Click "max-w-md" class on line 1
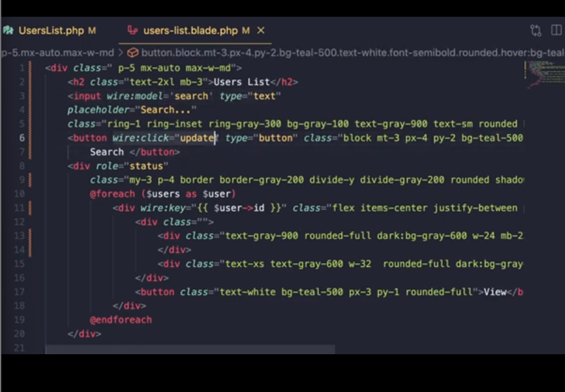The height and width of the screenshot is (392, 565). pyautogui.click(x=208, y=68)
